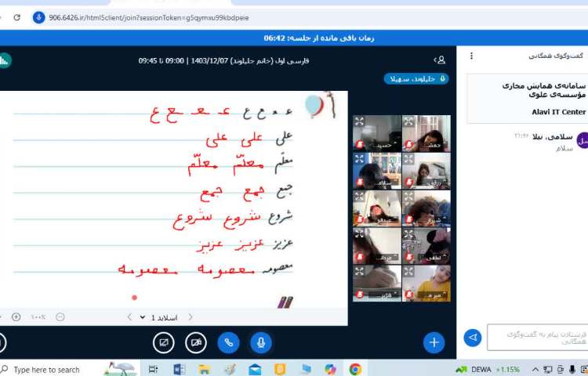Screen dimensions: 588x376
Task: Click the Alavi IT Center welcome text
Action: tap(558, 111)
